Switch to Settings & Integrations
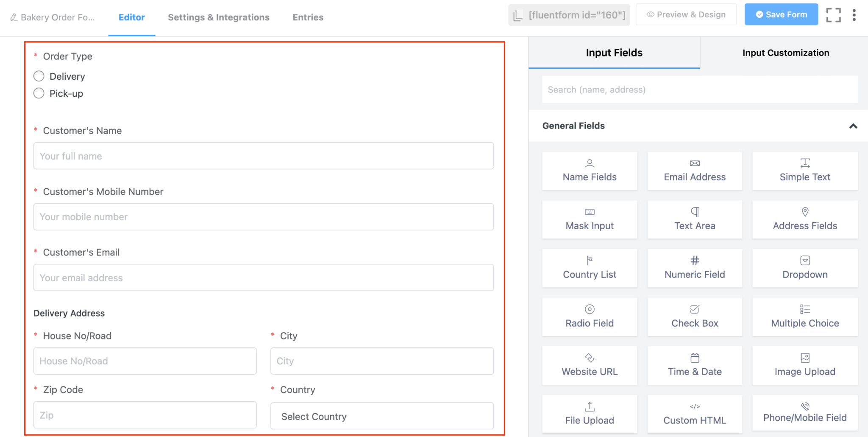Image resolution: width=868 pixels, height=437 pixels. pos(218,17)
